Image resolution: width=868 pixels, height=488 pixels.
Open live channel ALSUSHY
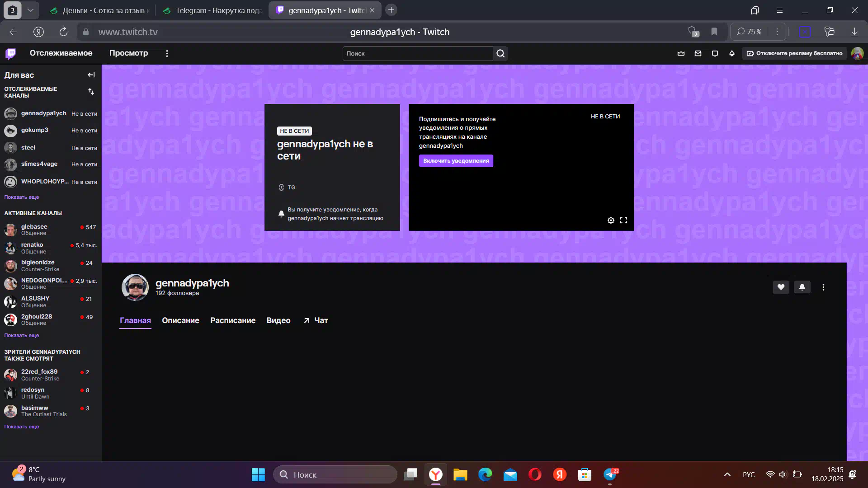click(51, 301)
